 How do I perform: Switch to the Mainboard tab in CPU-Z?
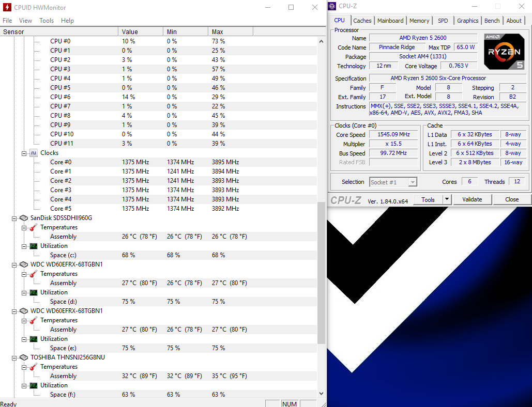(x=390, y=21)
